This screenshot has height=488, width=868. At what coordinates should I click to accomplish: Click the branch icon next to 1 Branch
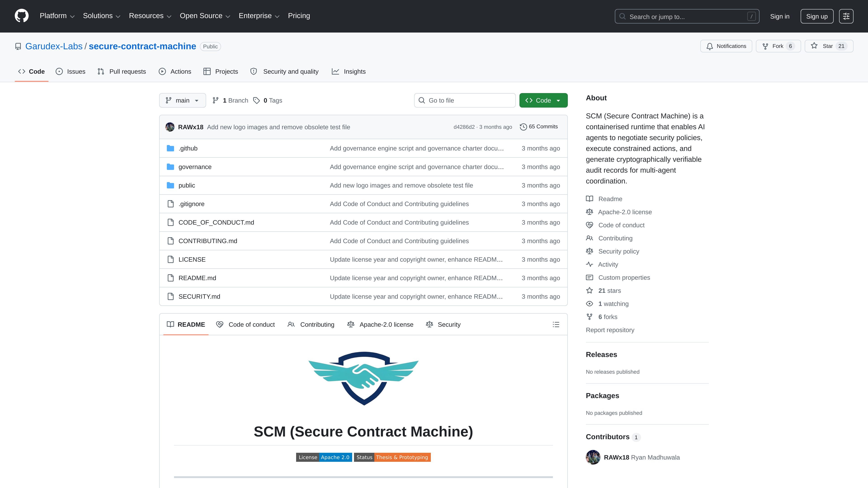tap(216, 100)
